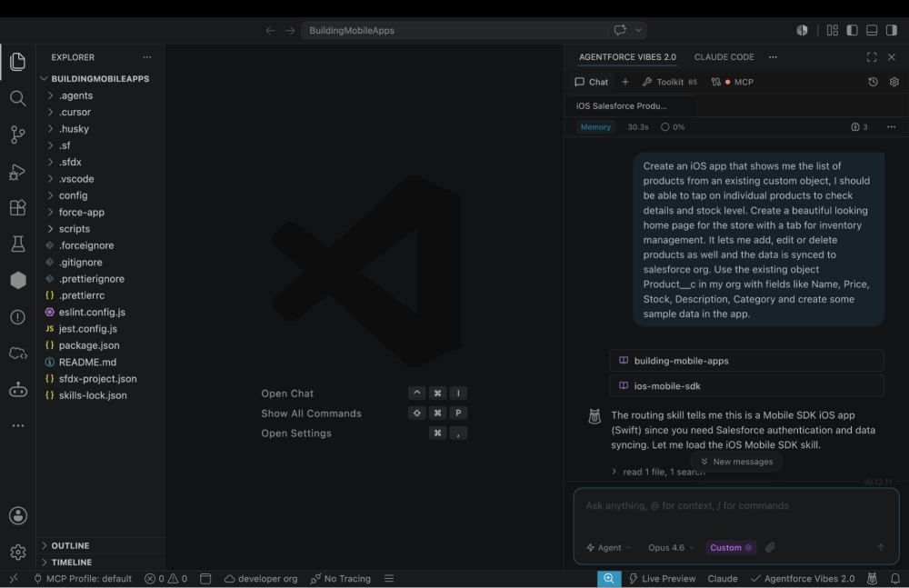Click Claude in status bar
Image resolution: width=909 pixels, height=588 pixels.
point(723,578)
